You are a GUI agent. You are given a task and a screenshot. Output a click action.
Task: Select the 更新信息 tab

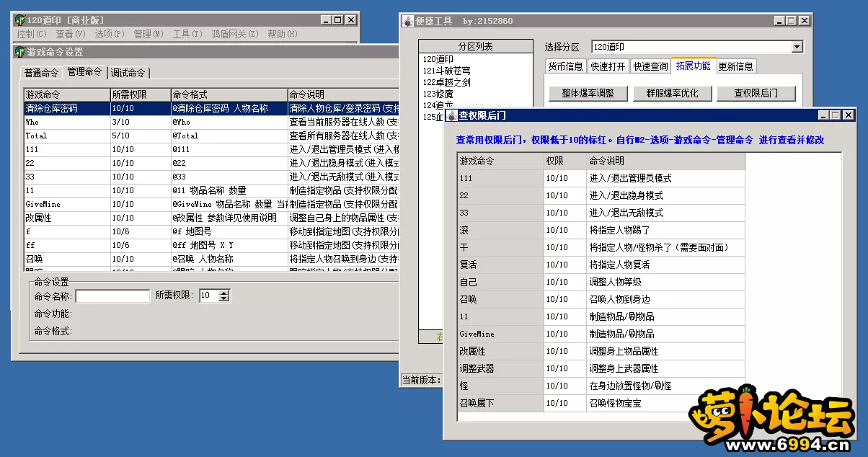(x=737, y=66)
